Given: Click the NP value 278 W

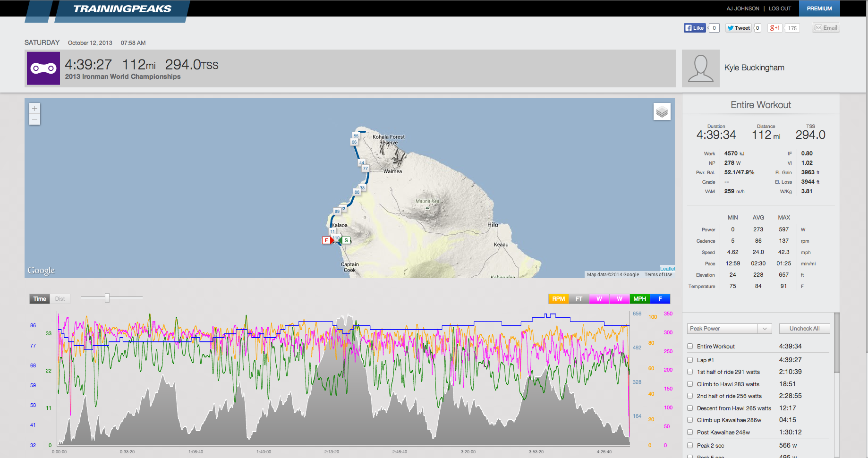Looking at the screenshot, I should [732, 163].
